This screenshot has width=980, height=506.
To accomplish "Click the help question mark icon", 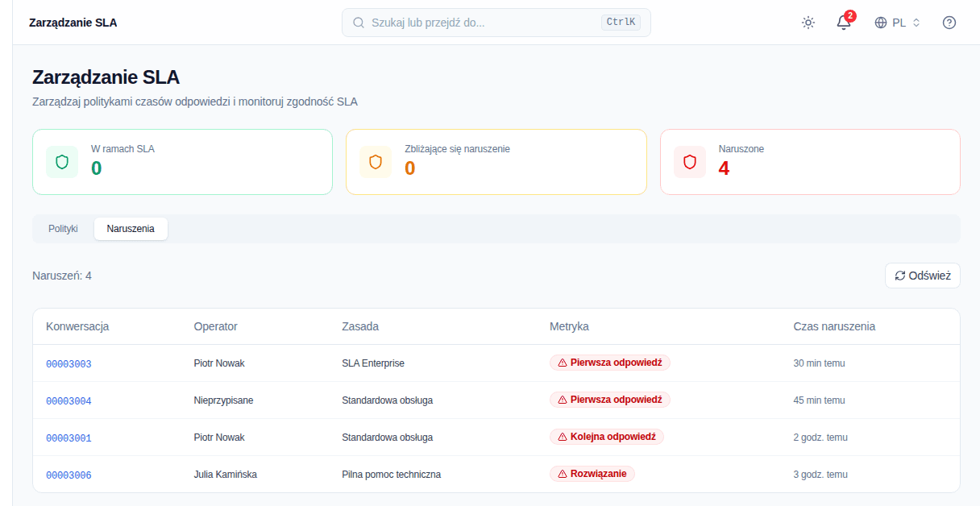I will pyautogui.click(x=949, y=23).
